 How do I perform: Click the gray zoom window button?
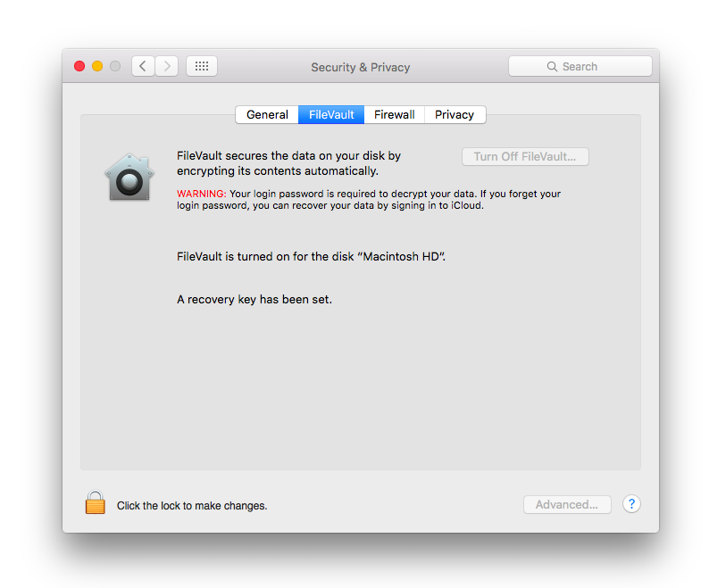click(x=115, y=66)
